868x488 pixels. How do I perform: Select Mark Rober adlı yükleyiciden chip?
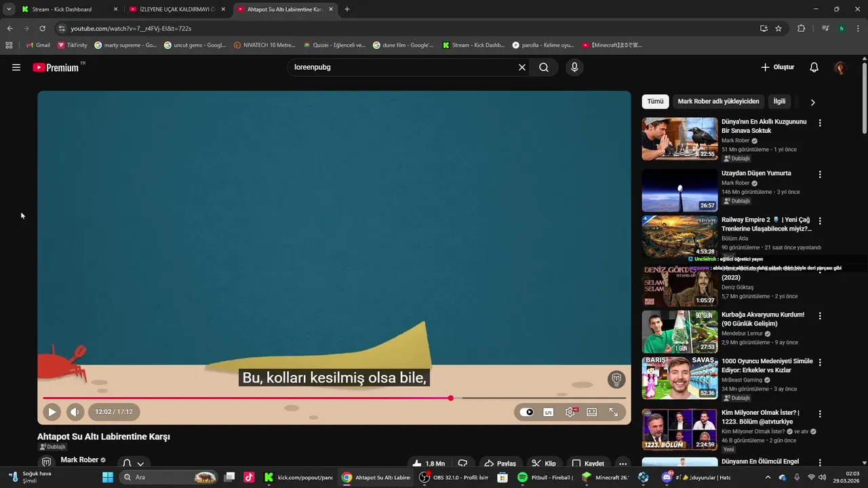coord(718,101)
